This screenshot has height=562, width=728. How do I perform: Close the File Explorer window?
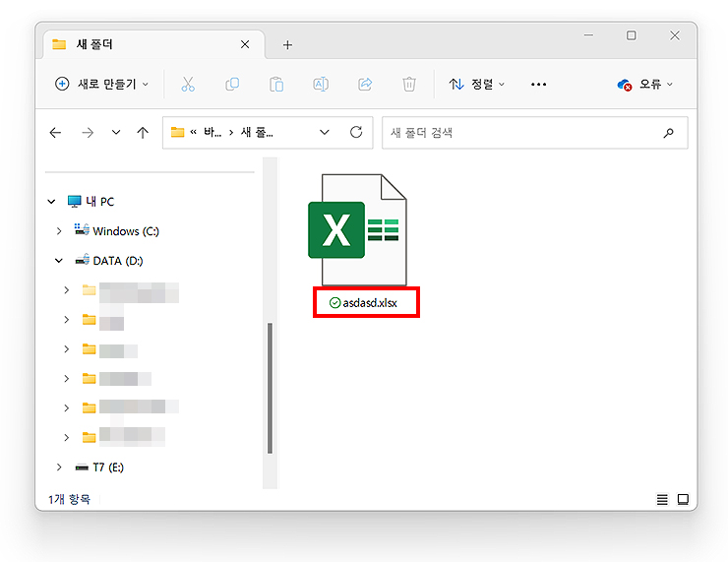675,35
